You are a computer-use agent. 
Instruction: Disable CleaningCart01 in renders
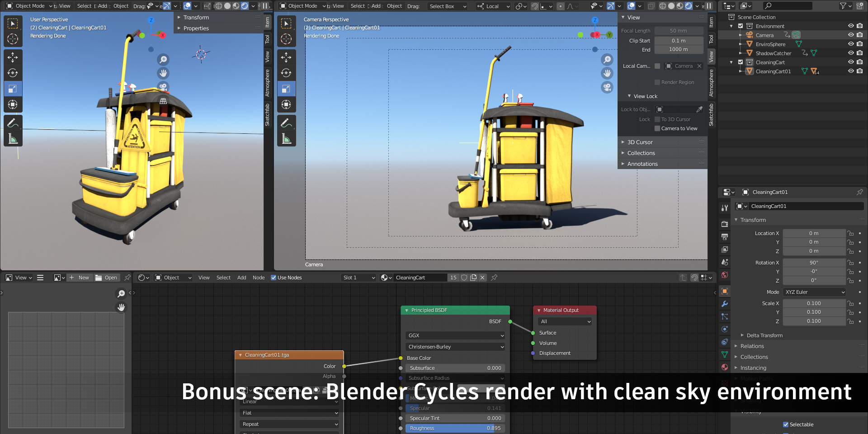point(859,71)
